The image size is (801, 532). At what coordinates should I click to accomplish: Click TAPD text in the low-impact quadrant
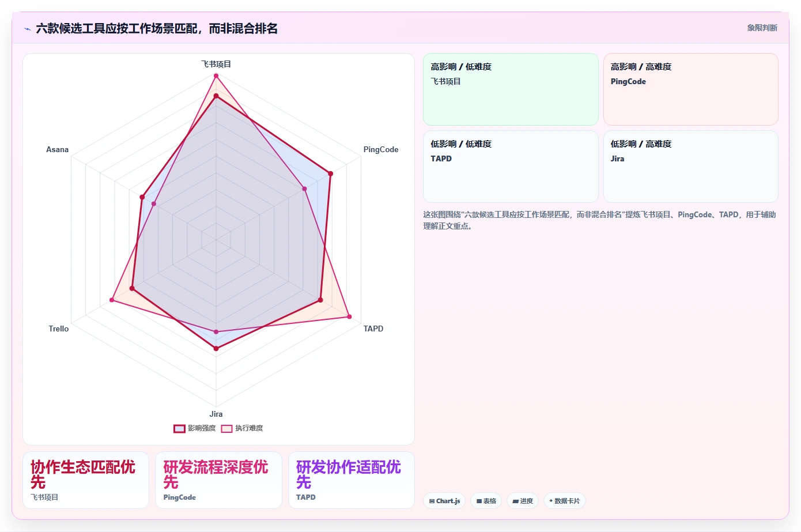(x=441, y=159)
